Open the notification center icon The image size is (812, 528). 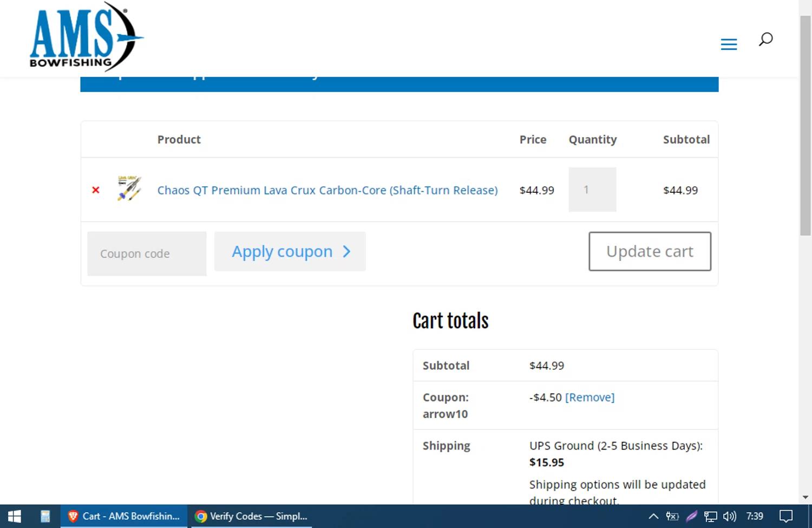tap(785, 516)
